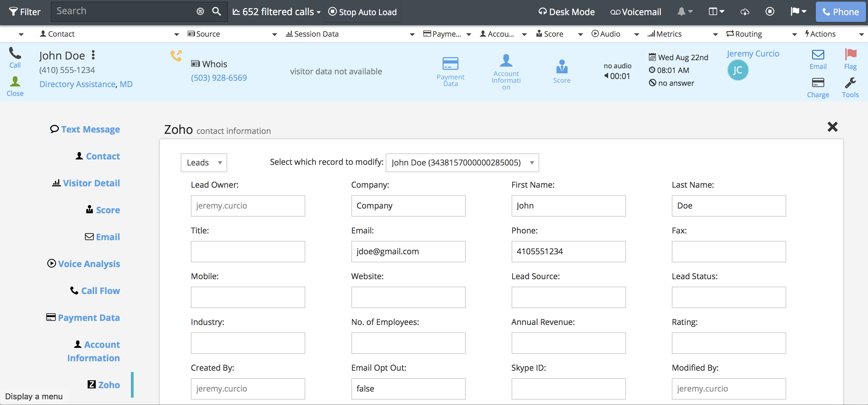Click the Payment Data card icon
This screenshot has width=868, height=405.
pos(450,64)
